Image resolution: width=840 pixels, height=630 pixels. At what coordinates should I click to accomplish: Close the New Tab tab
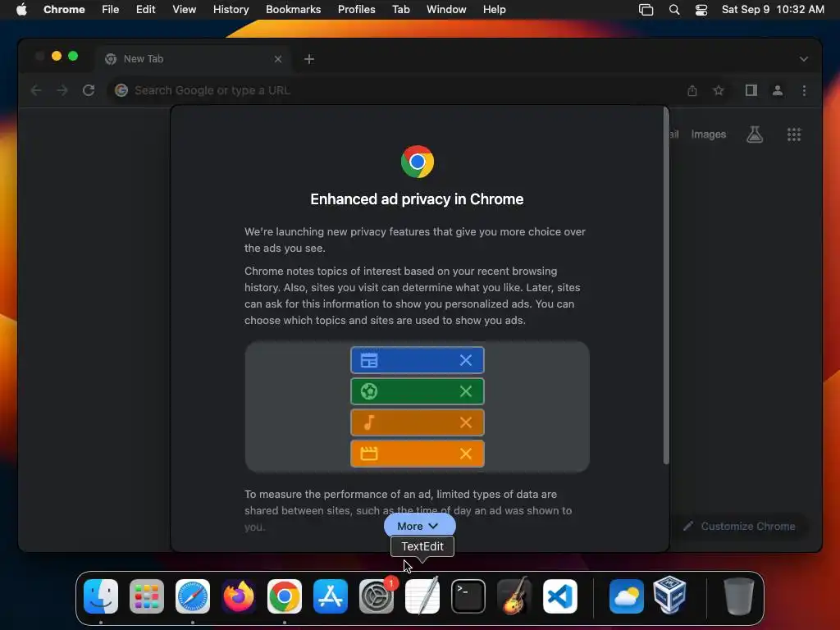click(278, 59)
